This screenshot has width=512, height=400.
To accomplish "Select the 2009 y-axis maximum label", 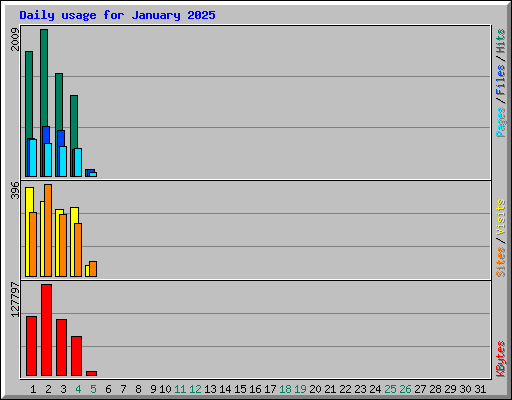I will coord(15,39).
